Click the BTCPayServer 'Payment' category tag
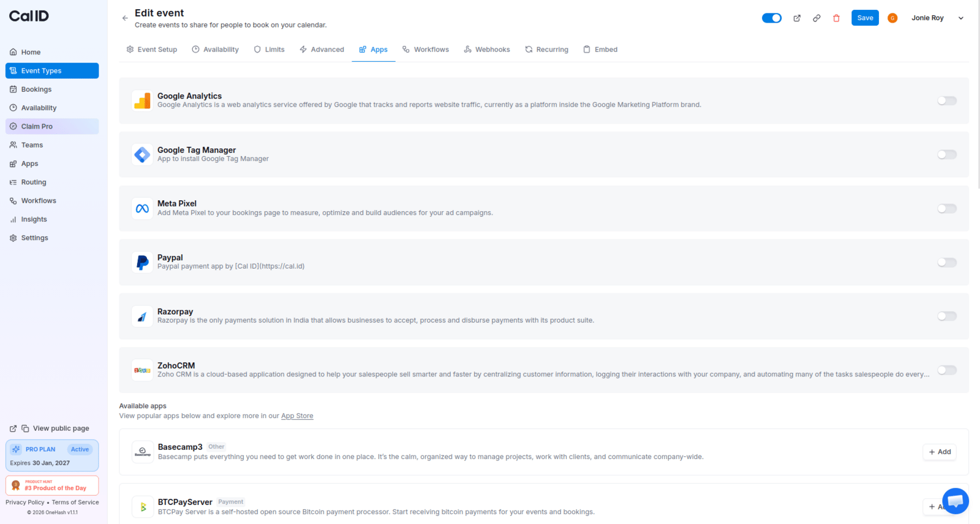The width and height of the screenshot is (980, 524). [x=231, y=502]
